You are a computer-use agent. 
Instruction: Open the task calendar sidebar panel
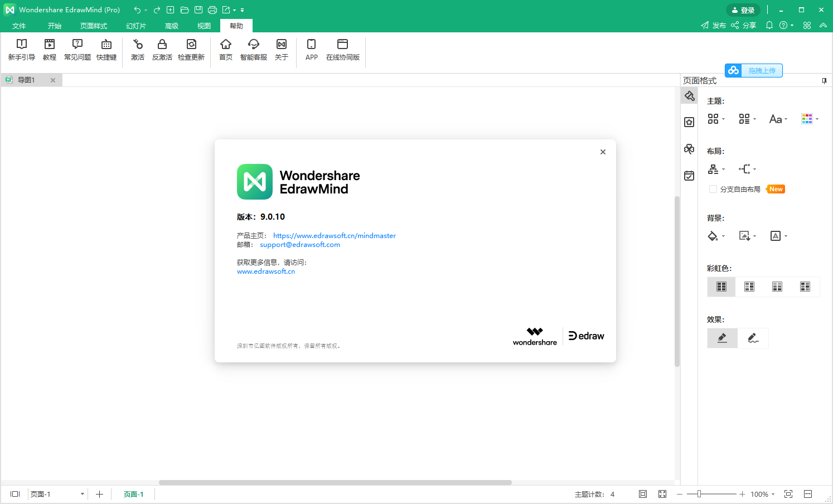tap(690, 176)
